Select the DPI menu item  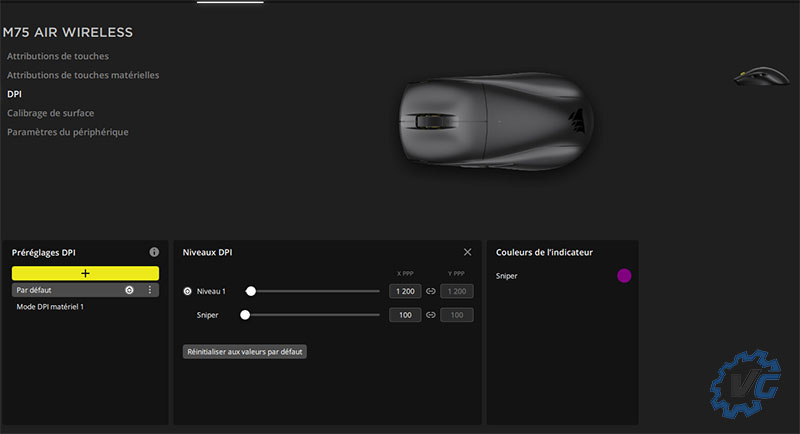[14, 94]
